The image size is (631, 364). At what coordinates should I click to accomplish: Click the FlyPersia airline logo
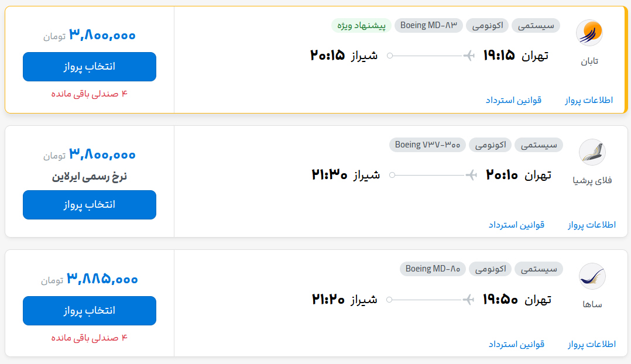click(x=592, y=152)
